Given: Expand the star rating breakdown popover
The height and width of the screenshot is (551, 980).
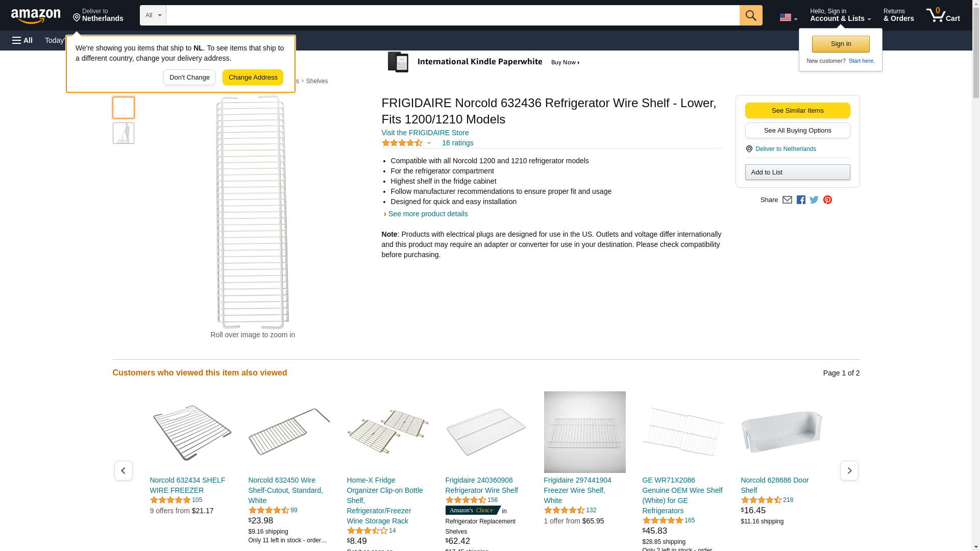Looking at the screenshot, I should 407,143.
